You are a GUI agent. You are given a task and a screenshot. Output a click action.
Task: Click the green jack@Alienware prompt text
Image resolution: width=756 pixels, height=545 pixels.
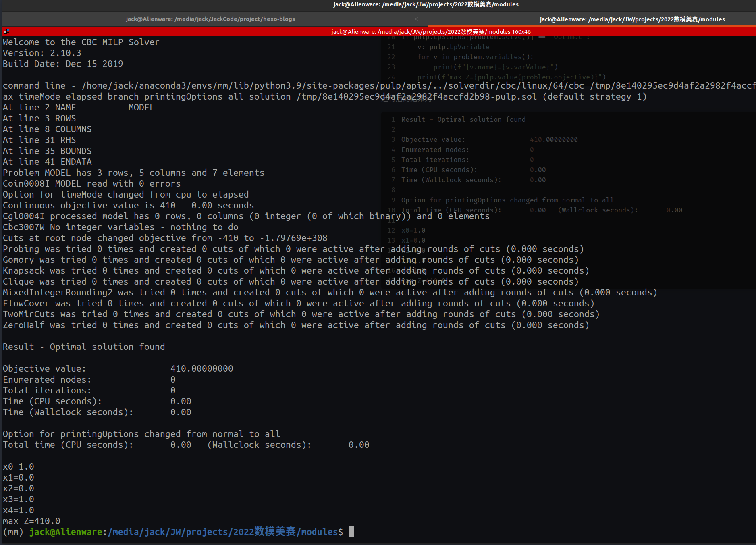pyautogui.click(x=66, y=532)
